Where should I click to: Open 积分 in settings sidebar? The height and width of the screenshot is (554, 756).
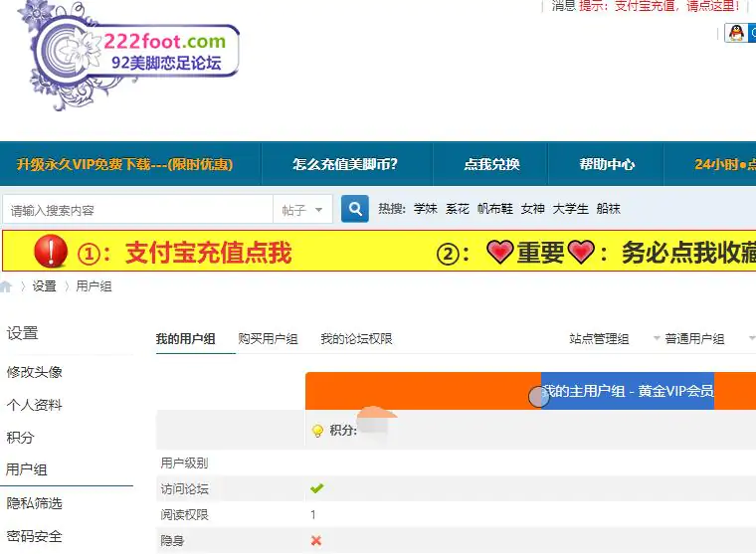pyautogui.click(x=20, y=438)
